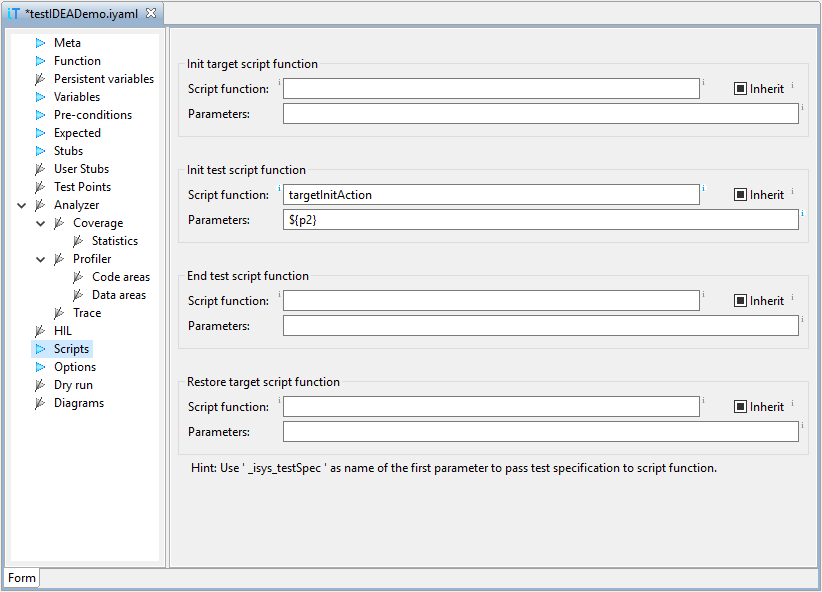
Task: Click the Statistics node icon
Action: click(78, 241)
